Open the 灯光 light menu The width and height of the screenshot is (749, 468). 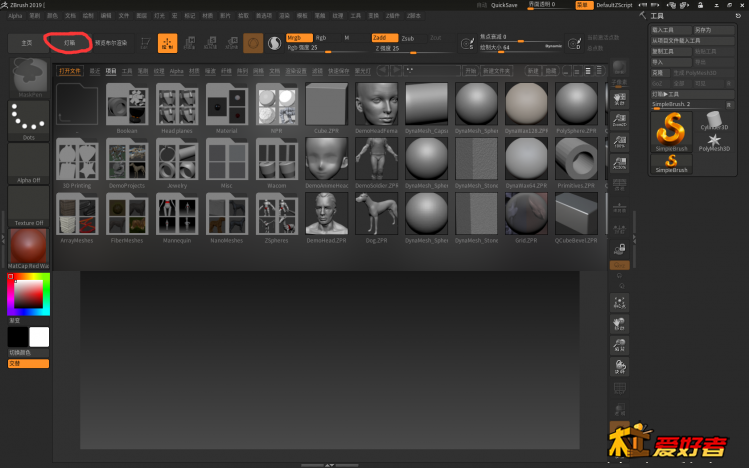[x=159, y=16]
